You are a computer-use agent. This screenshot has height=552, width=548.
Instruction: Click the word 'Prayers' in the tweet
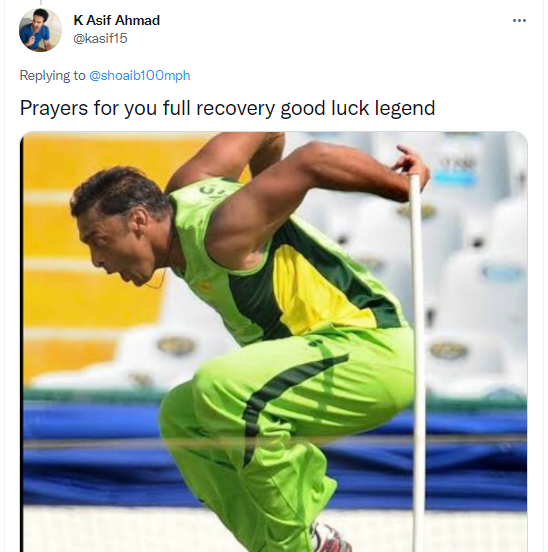[x=53, y=108]
